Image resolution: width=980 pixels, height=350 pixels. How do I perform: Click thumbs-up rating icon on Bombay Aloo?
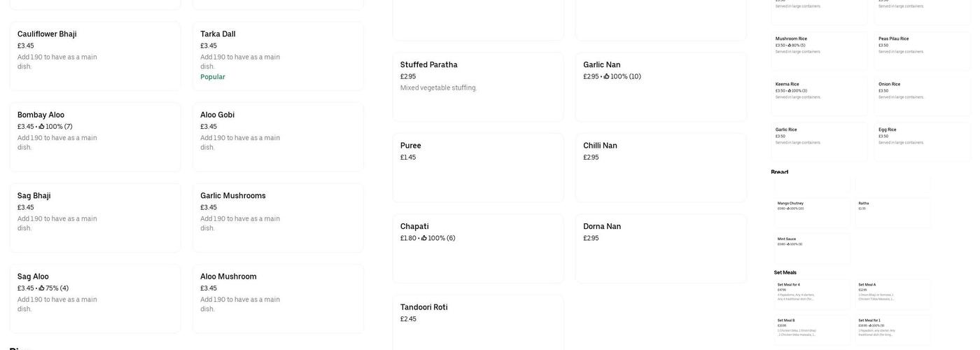(x=42, y=127)
